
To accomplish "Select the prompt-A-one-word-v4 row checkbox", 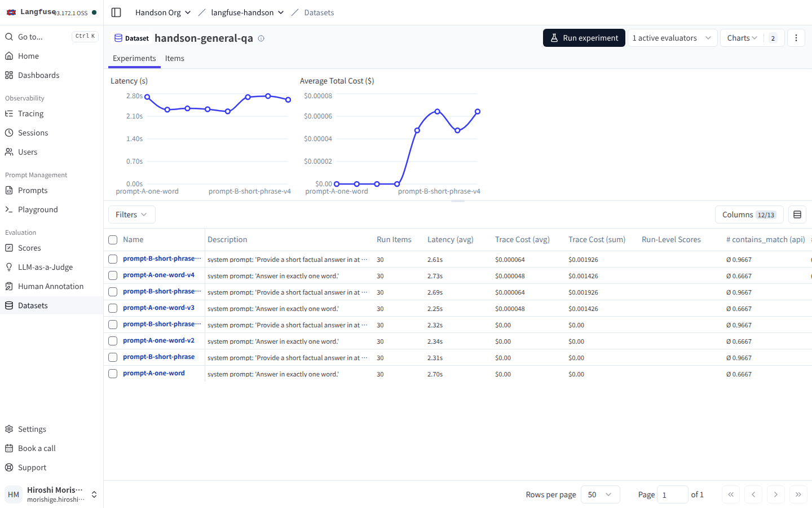I will coord(113,275).
